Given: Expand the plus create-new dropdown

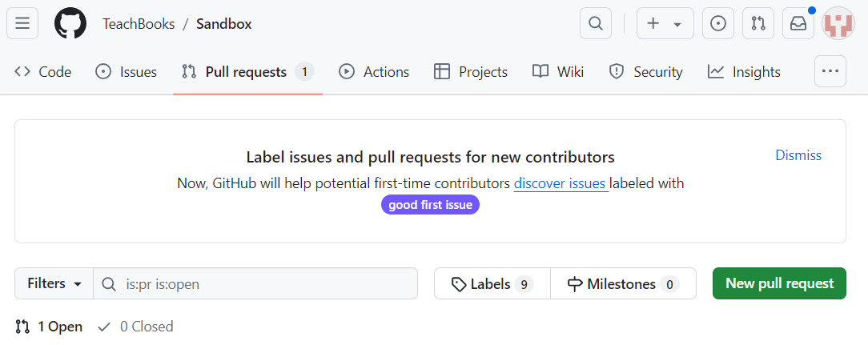Looking at the screenshot, I should (665, 23).
